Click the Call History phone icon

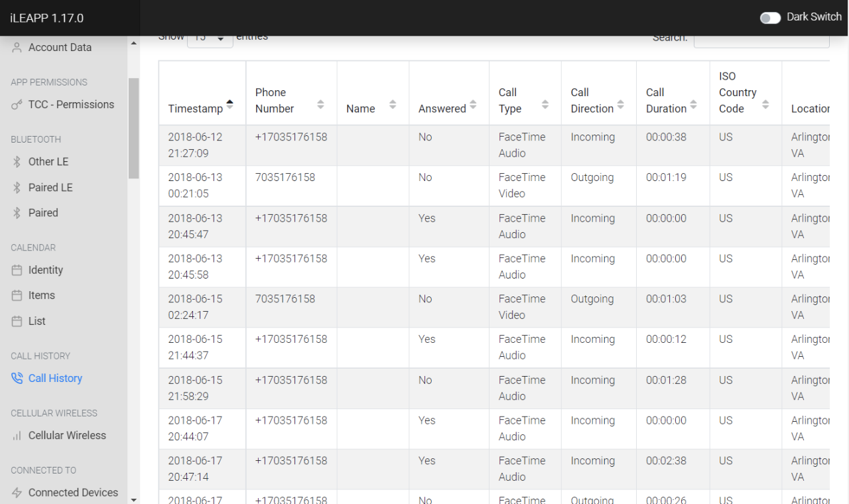coord(17,379)
